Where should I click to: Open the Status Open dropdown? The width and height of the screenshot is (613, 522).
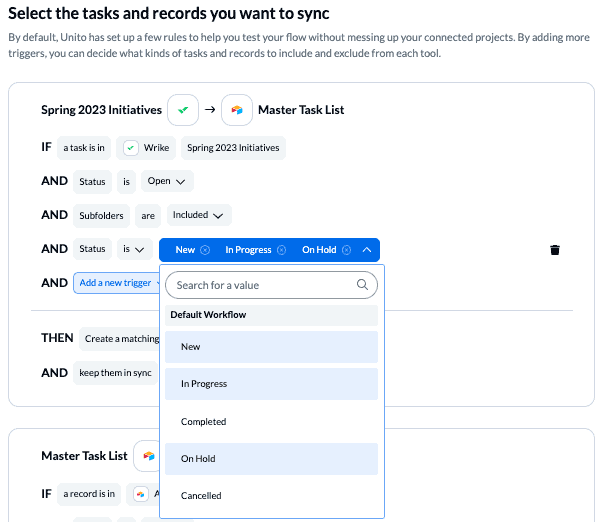167,181
